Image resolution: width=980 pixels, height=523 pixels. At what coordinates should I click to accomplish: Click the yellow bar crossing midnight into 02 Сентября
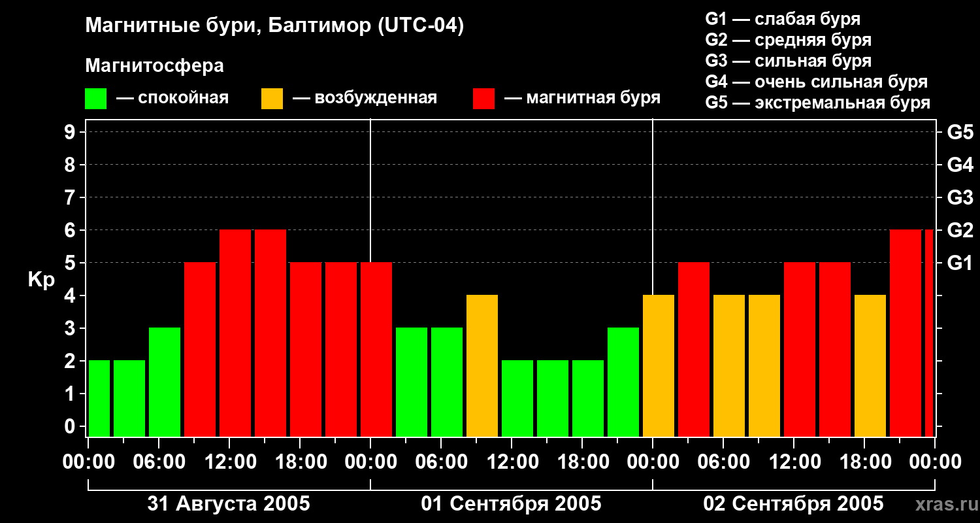tap(659, 366)
